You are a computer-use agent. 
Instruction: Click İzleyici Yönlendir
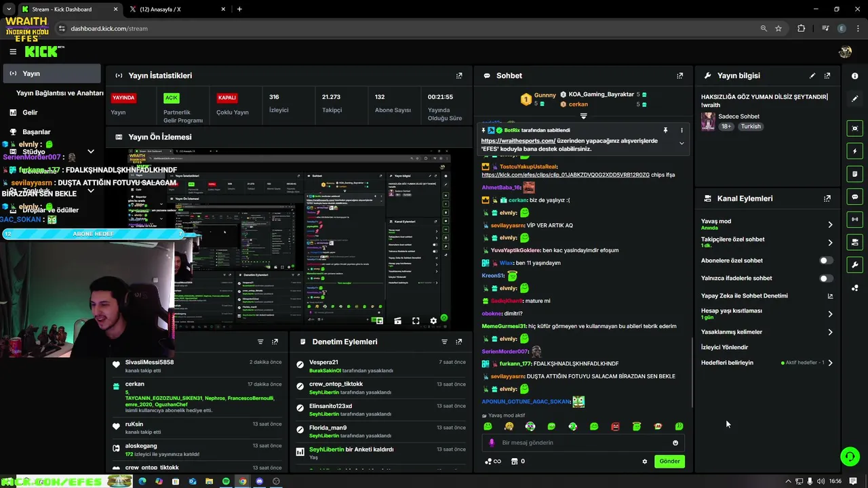point(724,347)
